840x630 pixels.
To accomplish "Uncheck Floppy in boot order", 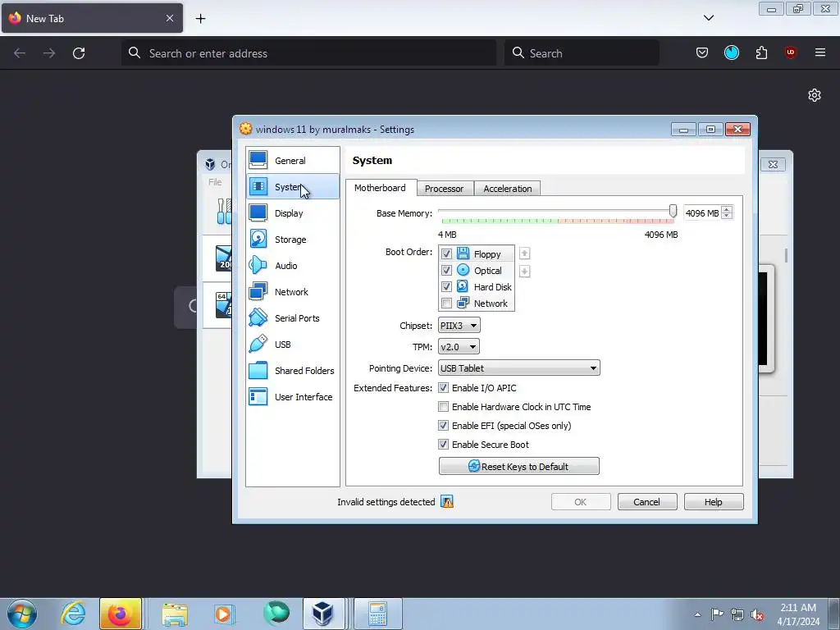I will coord(446,254).
